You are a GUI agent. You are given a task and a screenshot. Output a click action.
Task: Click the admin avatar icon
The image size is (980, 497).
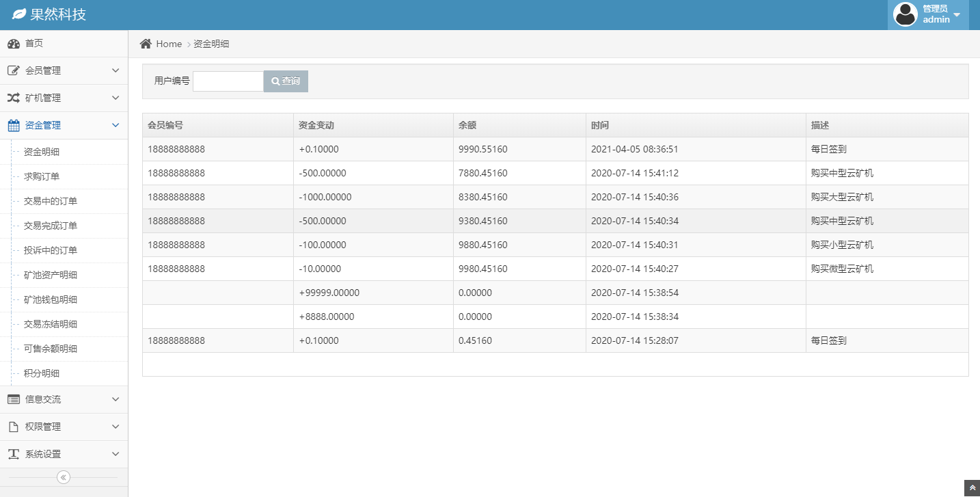pos(906,14)
